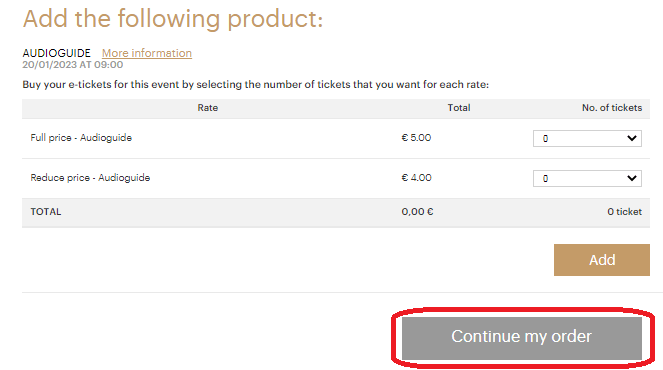Image resolution: width=663 pixels, height=370 pixels.
Task: Click the AUDIOGUIDE product name
Action: tap(57, 53)
